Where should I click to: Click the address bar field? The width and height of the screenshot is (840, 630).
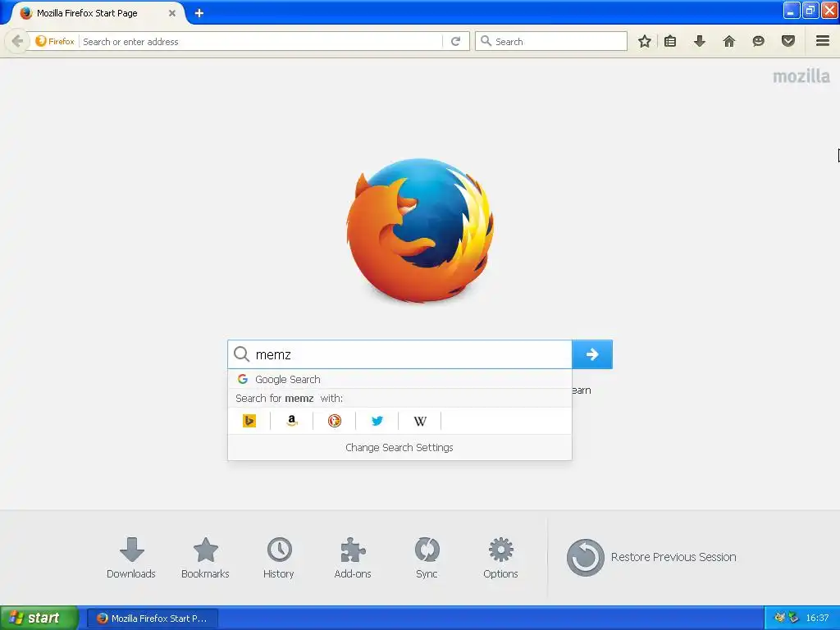[x=262, y=41]
